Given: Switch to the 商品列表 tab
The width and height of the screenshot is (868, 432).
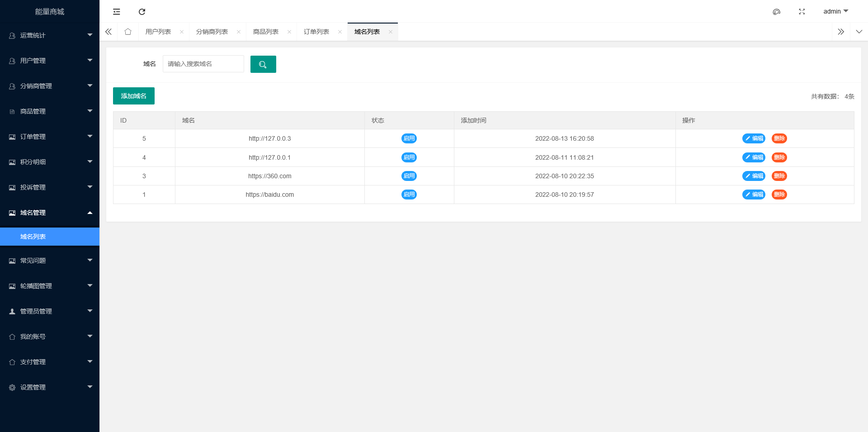Looking at the screenshot, I should point(266,32).
